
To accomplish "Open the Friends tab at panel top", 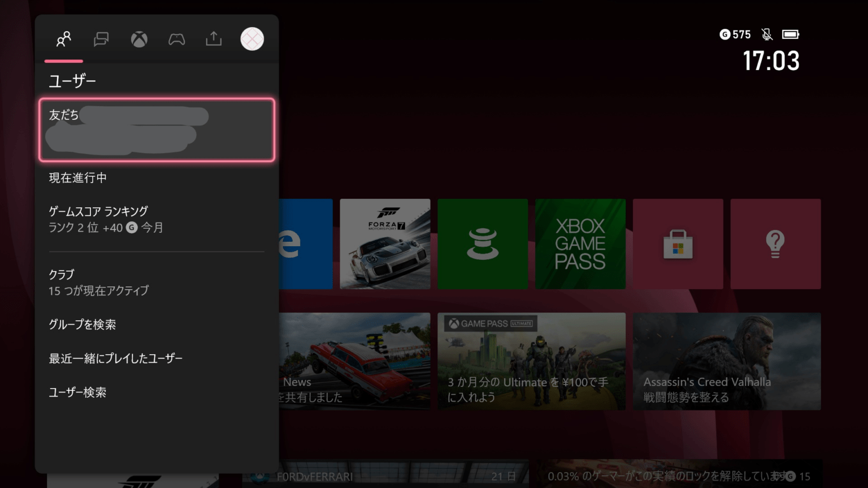I will click(x=63, y=39).
